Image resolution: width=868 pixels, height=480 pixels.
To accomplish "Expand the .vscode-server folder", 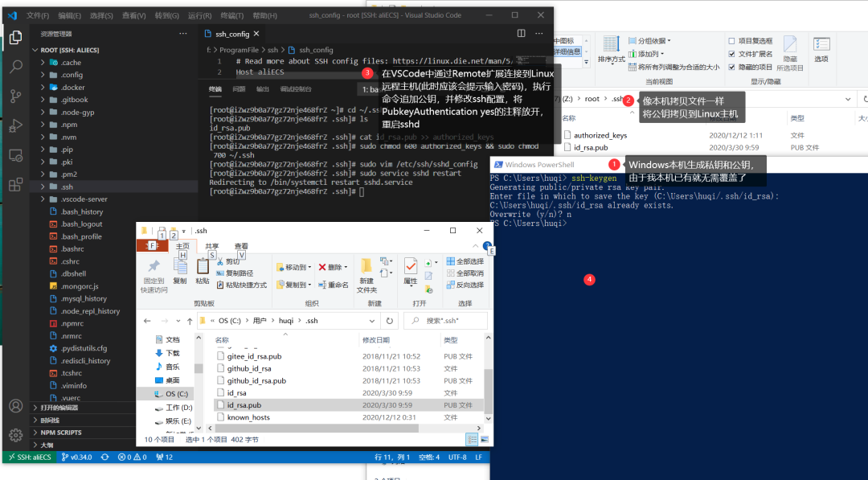I will 43,199.
